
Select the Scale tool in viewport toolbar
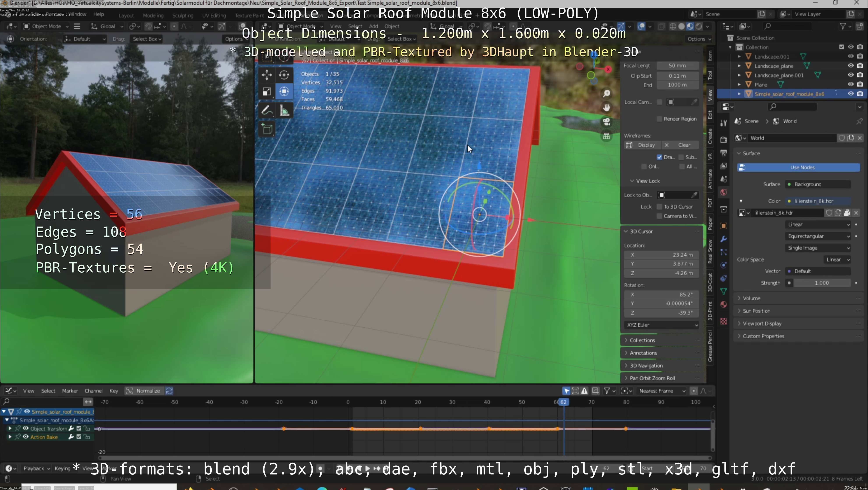267,92
